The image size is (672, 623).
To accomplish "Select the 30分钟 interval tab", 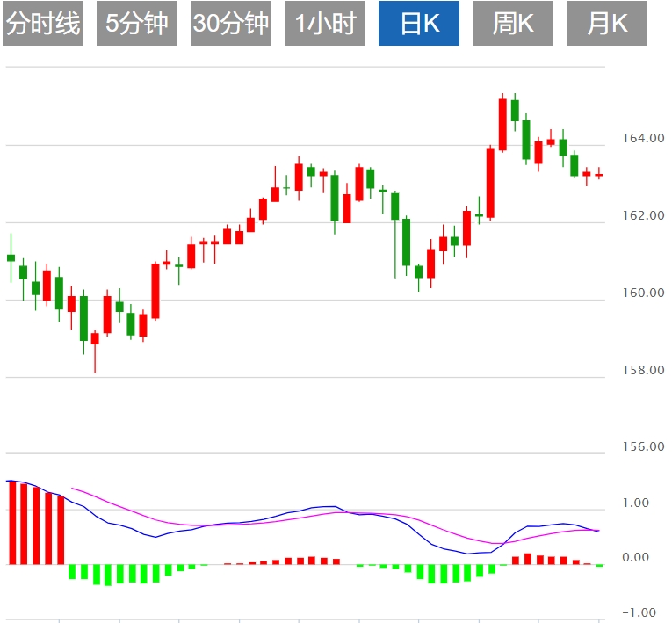I will pos(231,23).
